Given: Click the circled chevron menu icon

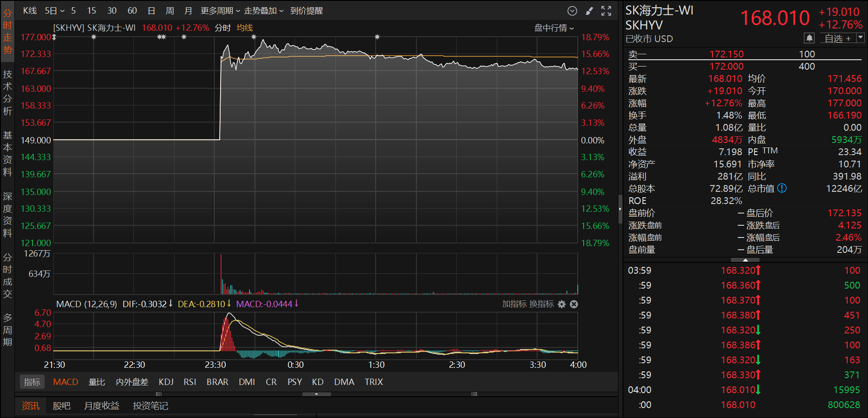Looking at the screenshot, I should coord(572,11).
